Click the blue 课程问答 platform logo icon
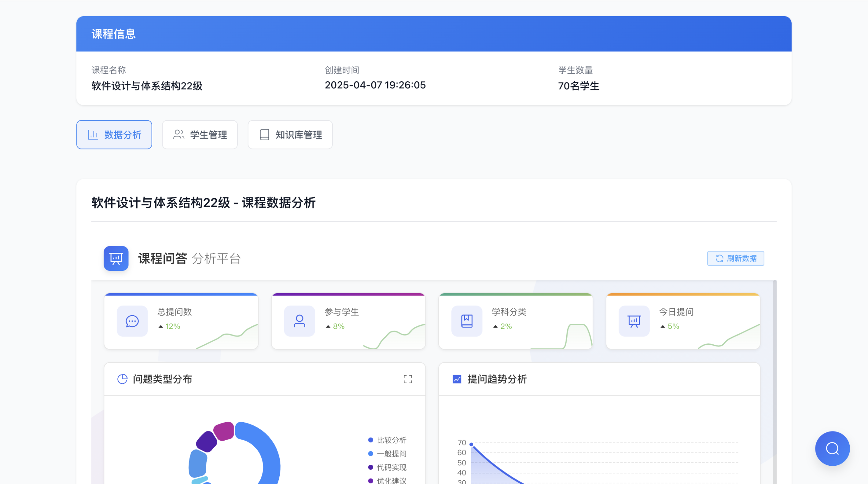Screen dimensions: 868x484 tap(116, 258)
